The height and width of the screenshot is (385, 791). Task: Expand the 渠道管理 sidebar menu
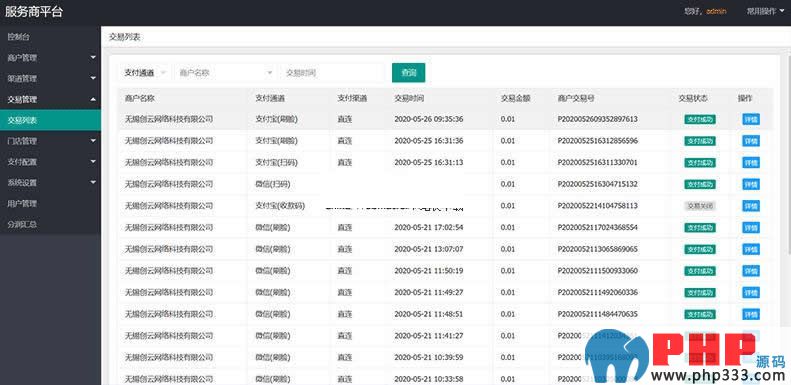[x=50, y=79]
